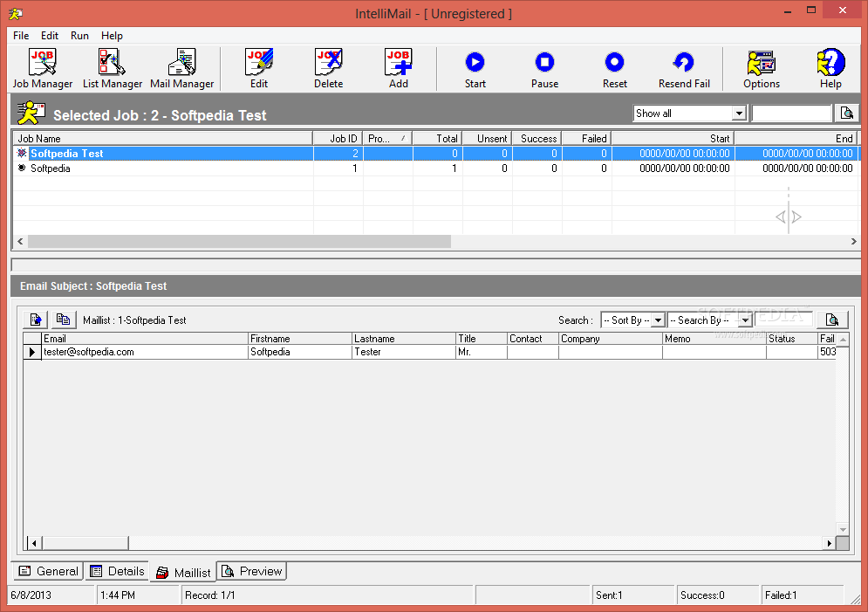Open the Show all filter dropdown
The width and height of the screenshot is (868, 612).
point(739,113)
